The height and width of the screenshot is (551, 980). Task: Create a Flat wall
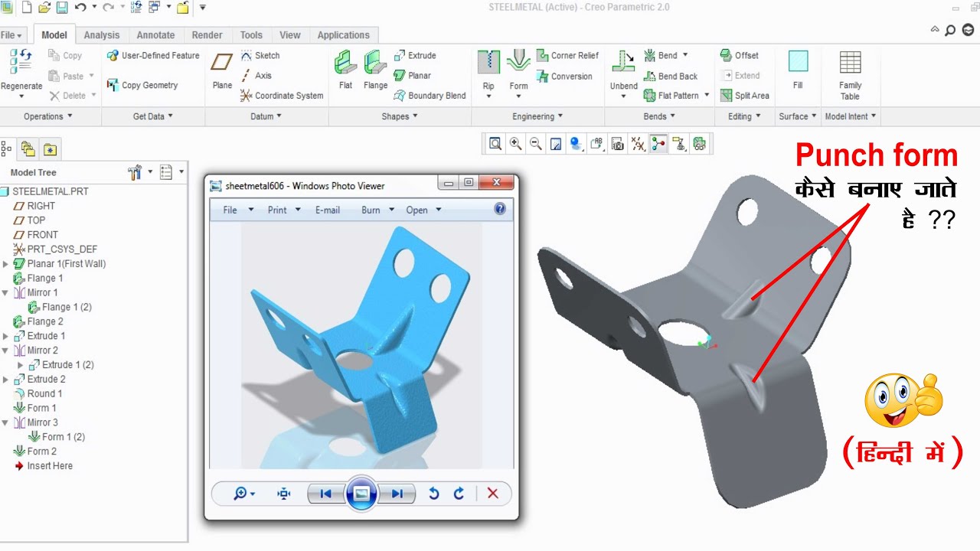346,70
